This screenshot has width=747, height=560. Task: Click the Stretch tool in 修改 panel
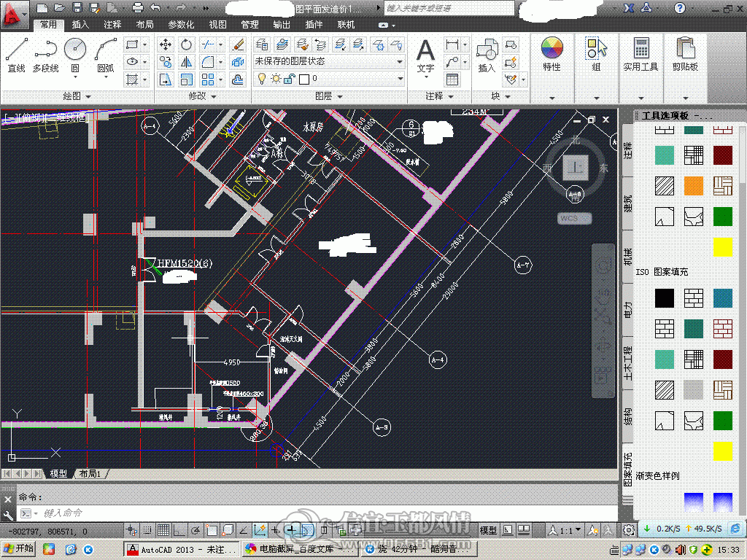pyautogui.click(x=166, y=79)
